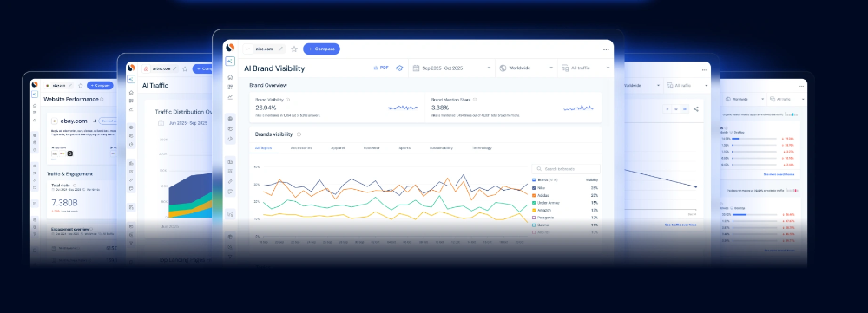The width and height of the screenshot is (868, 313).
Task: Switch to the Apparel tab
Action: [x=338, y=148]
